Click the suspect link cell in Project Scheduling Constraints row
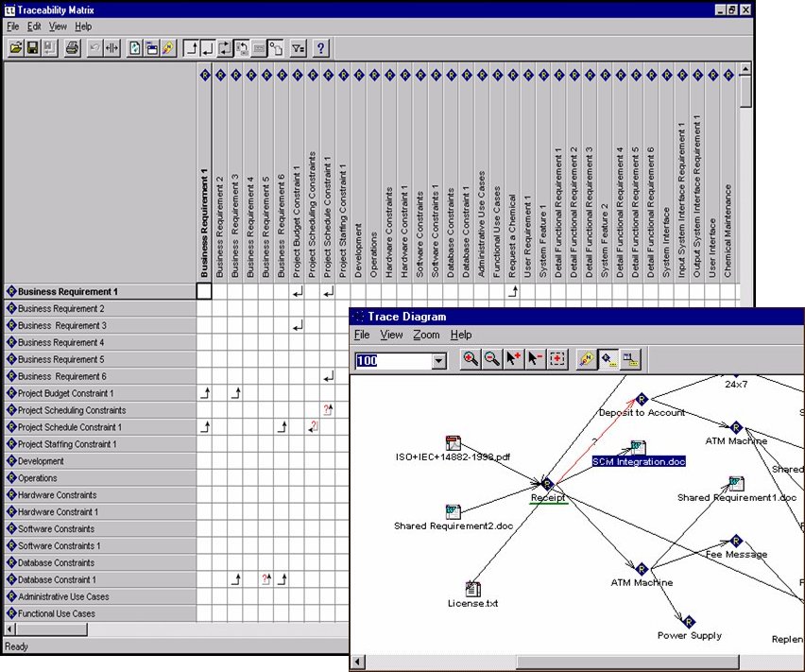Screen dimensions: 805x672 pyautogui.click(x=328, y=410)
